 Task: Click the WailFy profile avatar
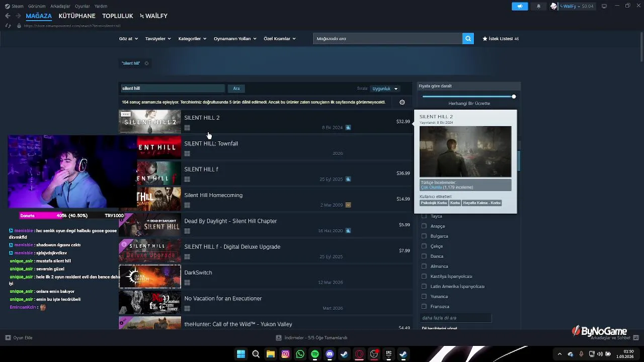click(554, 6)
